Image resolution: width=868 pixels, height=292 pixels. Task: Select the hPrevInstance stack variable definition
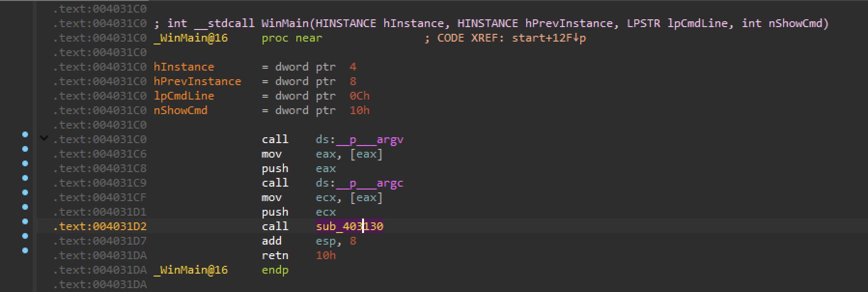[197, 81]
